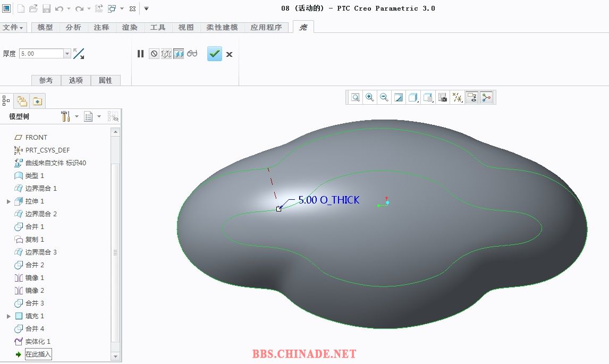
Task: Select 边界混合 3 in model tree
Action: tap(40, 252)
